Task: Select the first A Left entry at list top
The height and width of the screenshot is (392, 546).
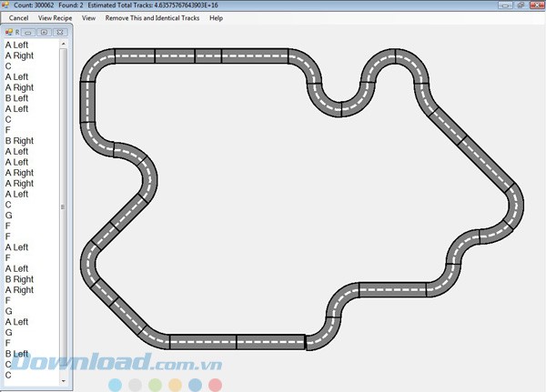Action: point(18,45)
